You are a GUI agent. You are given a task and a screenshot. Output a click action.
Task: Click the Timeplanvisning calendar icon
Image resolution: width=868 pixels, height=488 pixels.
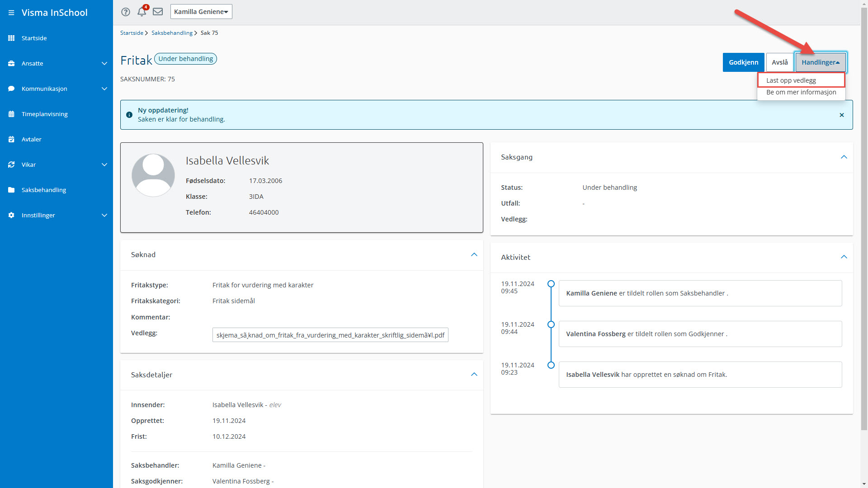click(x=11, y=114)
